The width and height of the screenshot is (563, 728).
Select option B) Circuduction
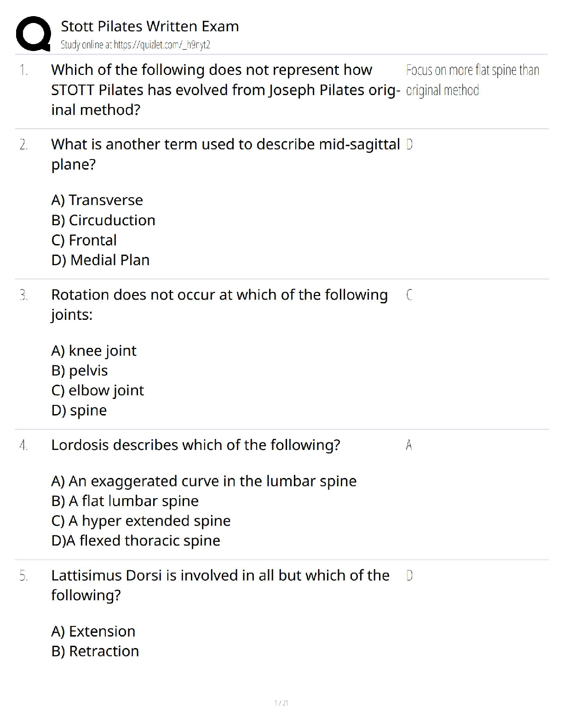click(103, 220)
